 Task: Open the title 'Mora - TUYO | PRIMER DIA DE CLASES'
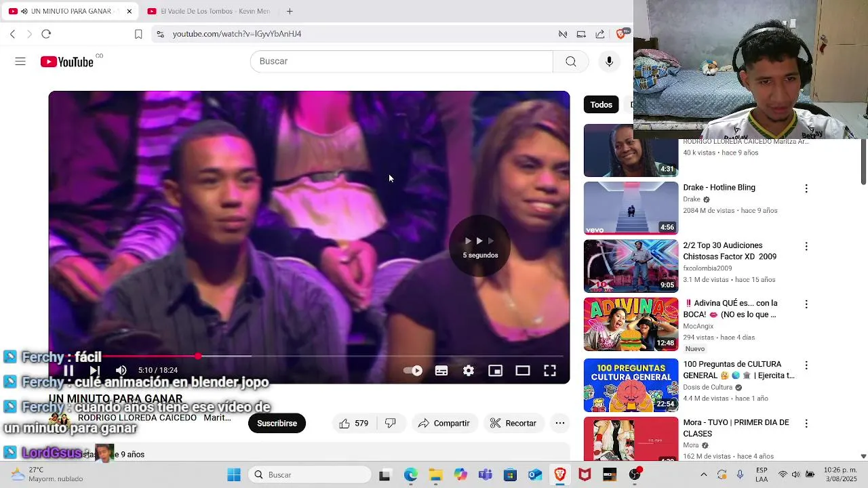736,428
